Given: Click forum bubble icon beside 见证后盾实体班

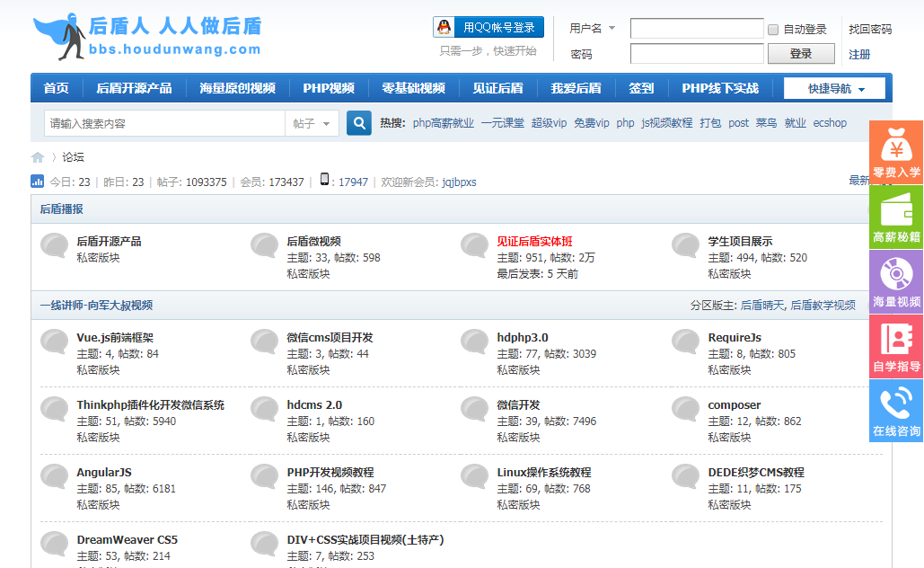Looking at the screenshot, I should [474, 245].
